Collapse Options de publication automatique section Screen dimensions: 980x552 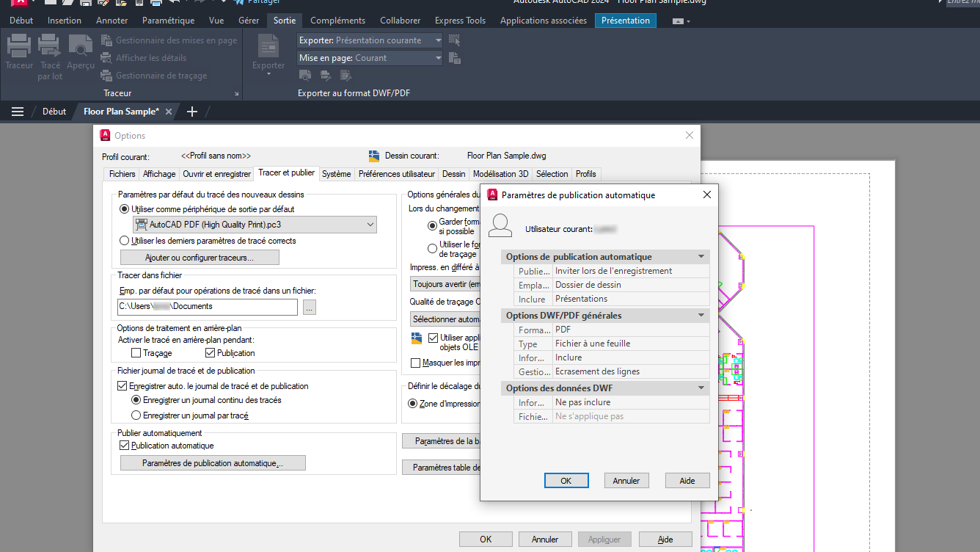tap(701, 257)
